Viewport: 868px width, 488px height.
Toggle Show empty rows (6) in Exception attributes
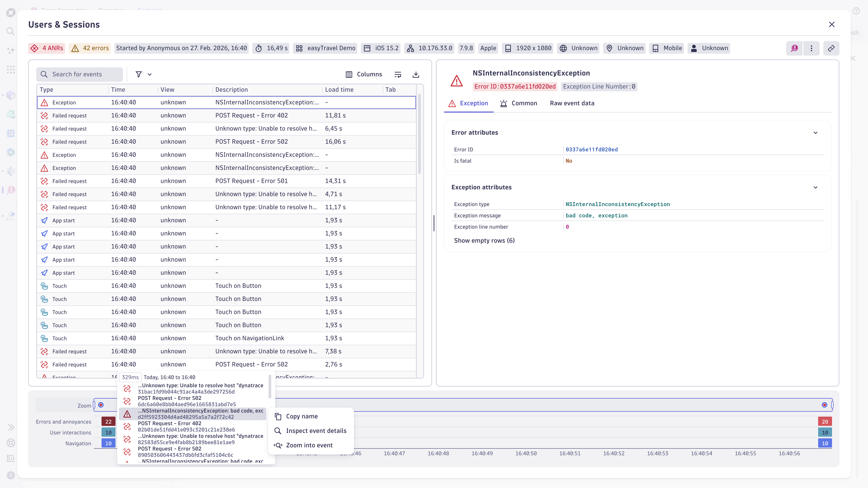[485, 240]
